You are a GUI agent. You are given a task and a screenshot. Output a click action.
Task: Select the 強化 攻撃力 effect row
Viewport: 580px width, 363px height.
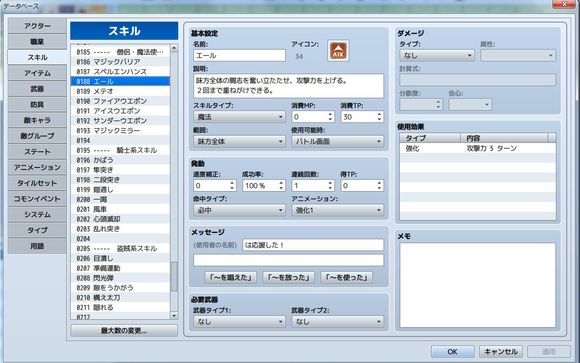pos(477,148)
